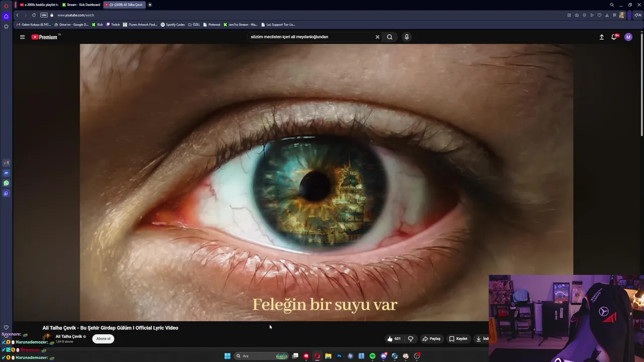Screen dimensions: 644x362
Task: Open the Kick bookmark
Action: pos(97,25)
